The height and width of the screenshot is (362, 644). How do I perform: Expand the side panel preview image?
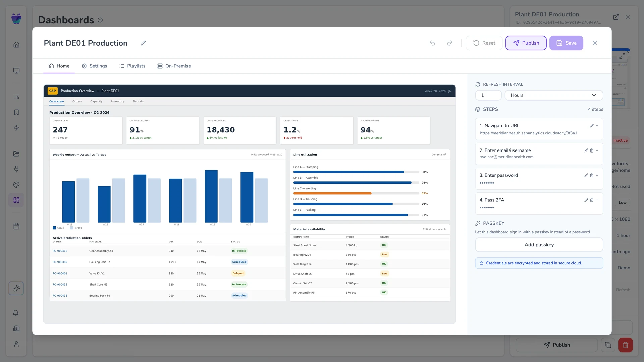[x=622, y=56]
